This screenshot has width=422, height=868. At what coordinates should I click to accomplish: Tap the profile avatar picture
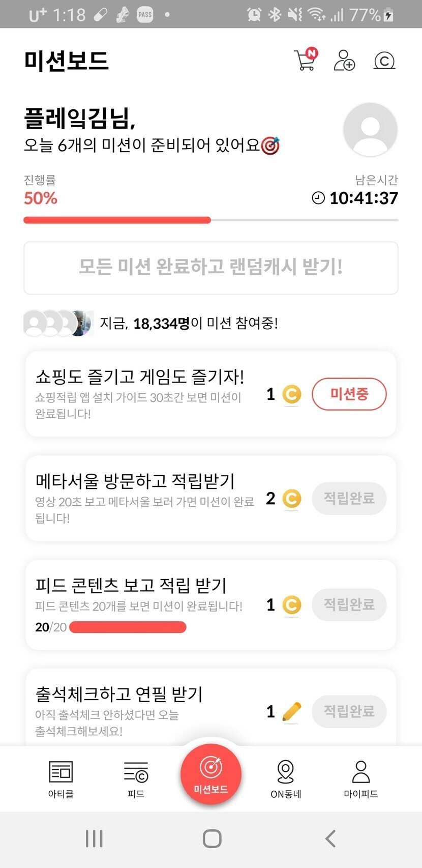(370, 129)
